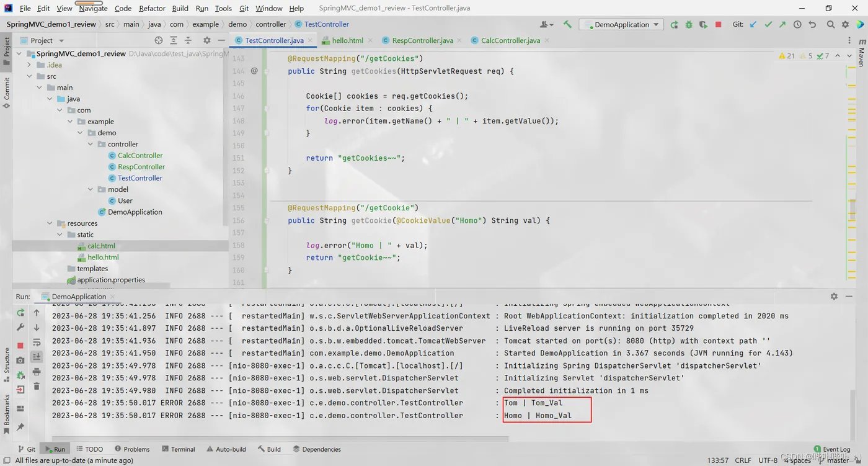
Task: Toggle soft-wrap in the Run console
Action: [x=37, y=342]
